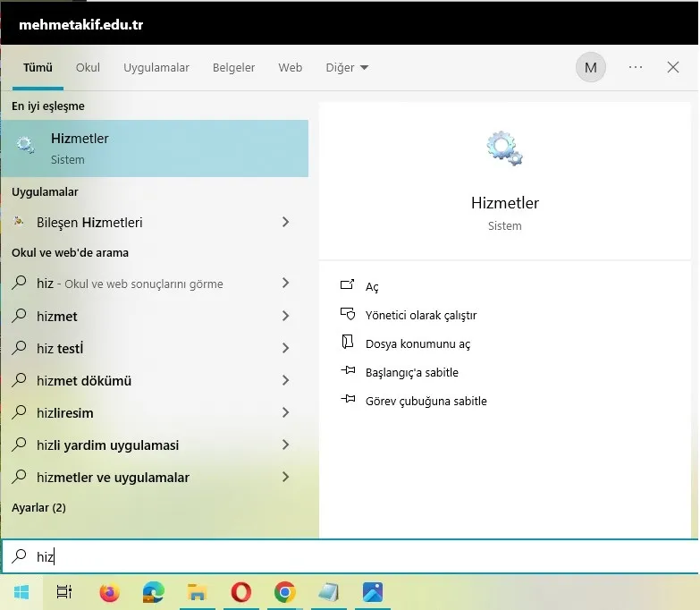Viewport: 700px width, 610px height.
Task: Select hizli yardim uygulamasi suggestion
Action: click(x=155, y=445)
